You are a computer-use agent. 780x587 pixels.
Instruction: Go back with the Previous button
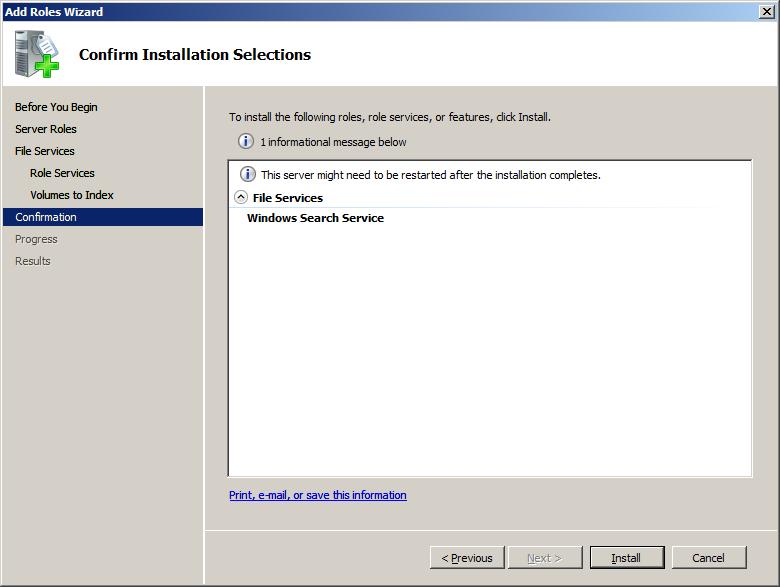[467, 558]
